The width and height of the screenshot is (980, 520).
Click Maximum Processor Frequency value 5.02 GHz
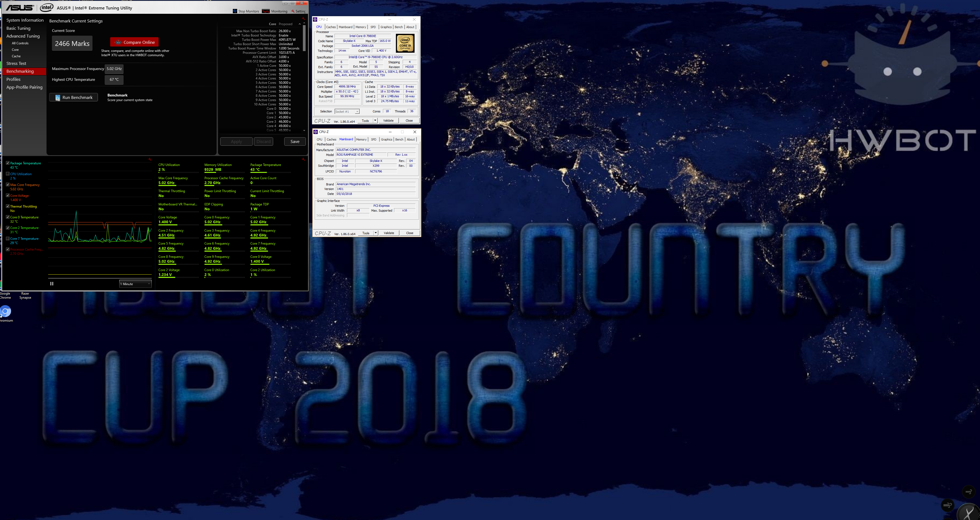[114, 69]
